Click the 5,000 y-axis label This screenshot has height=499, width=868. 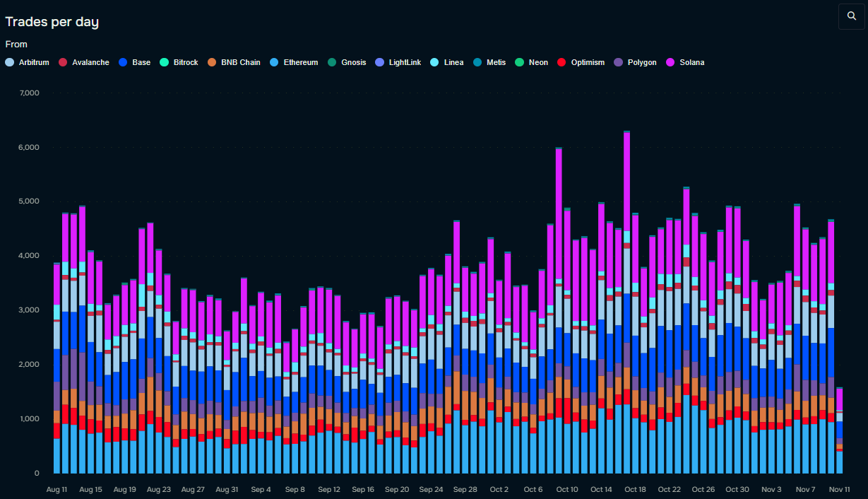(x=29, y=201)
